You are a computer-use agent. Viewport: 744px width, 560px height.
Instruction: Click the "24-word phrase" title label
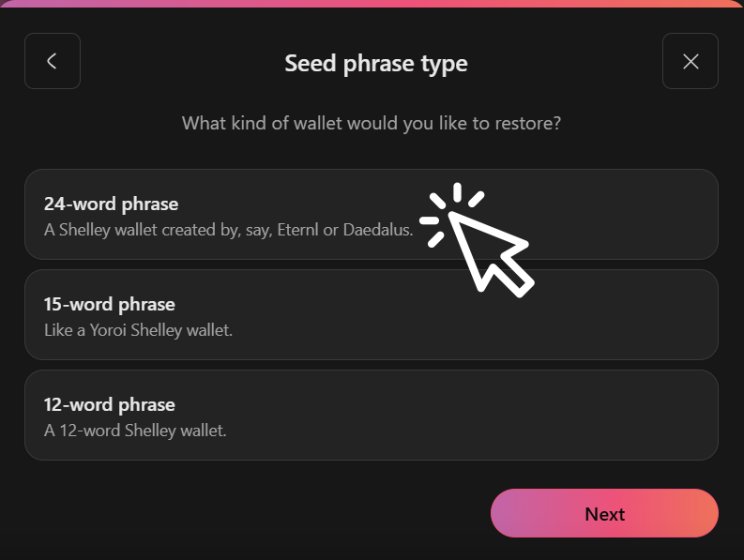(x=111, y=204)
